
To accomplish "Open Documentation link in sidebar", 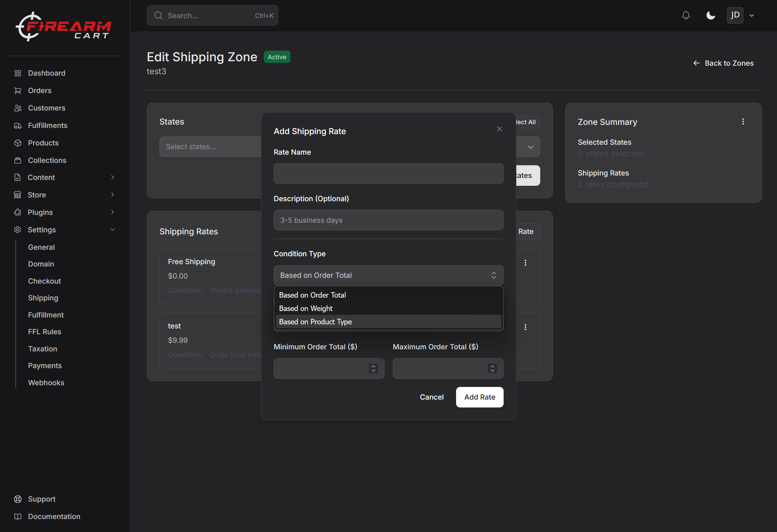I will [x=54, y=517].
